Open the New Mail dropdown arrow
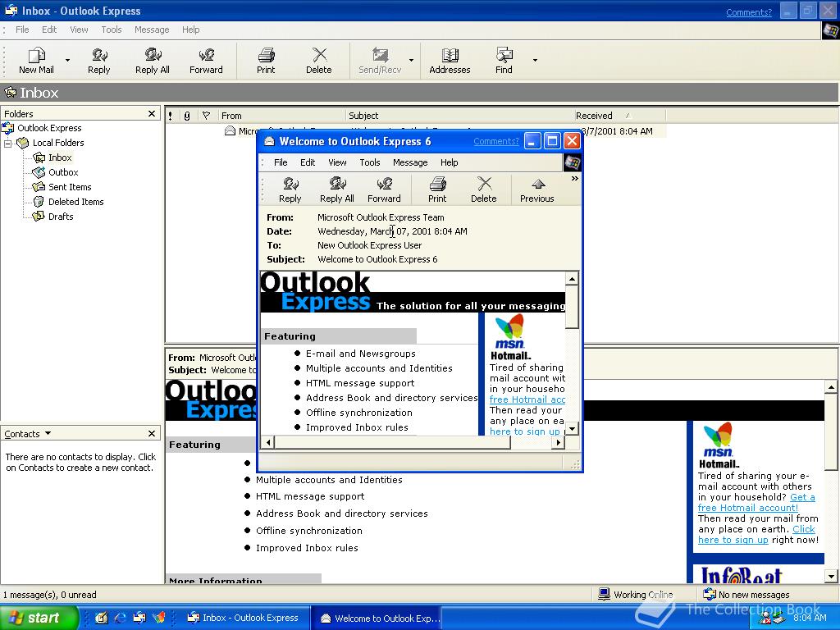Image resolution: width=840 pixels, height=630 pixels. (67, 61)
